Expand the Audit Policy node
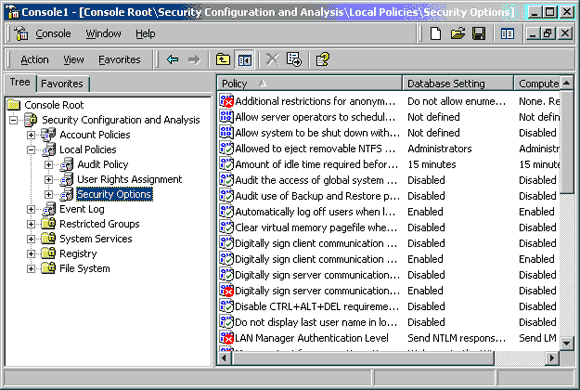The image size is (580, 390). point(48,164)
